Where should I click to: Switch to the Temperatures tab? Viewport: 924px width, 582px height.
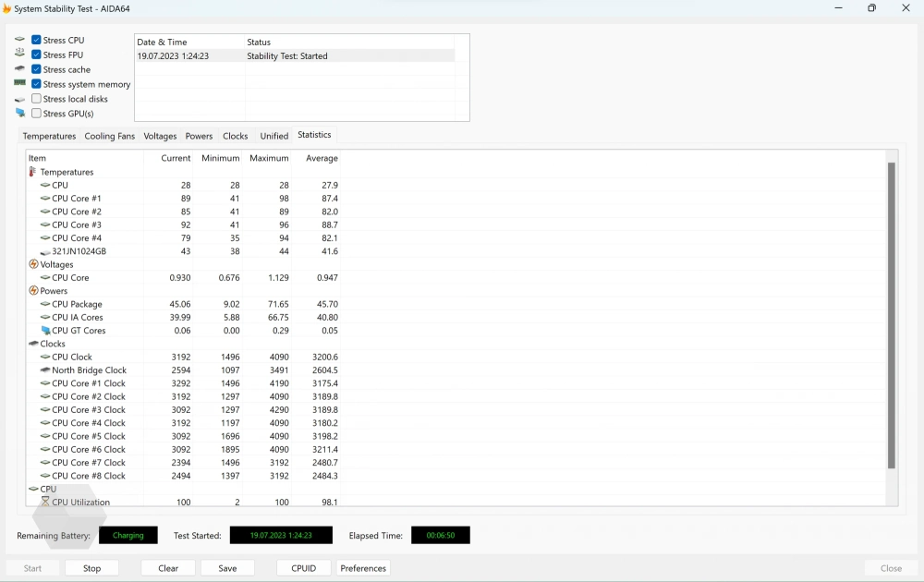[49, 136]
